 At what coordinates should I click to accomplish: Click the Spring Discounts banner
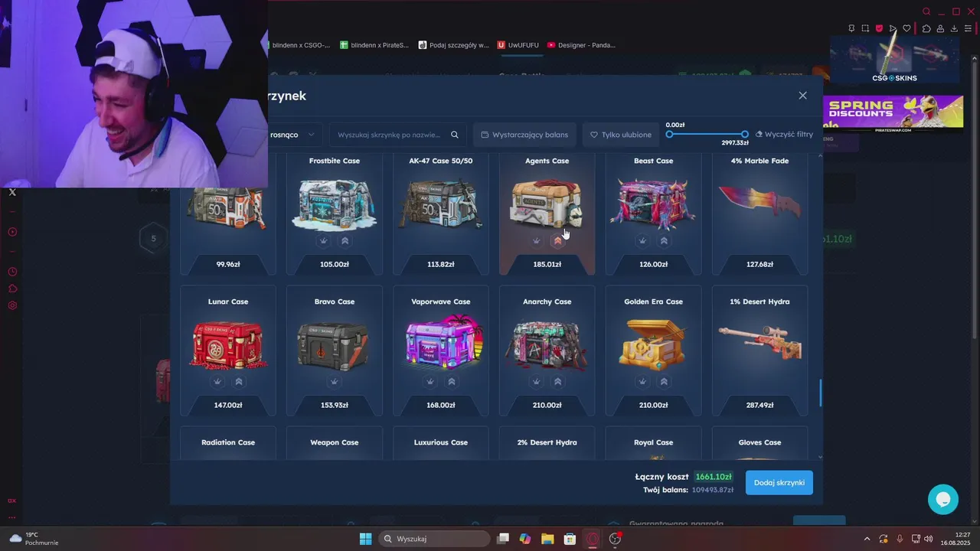point(893,114)
